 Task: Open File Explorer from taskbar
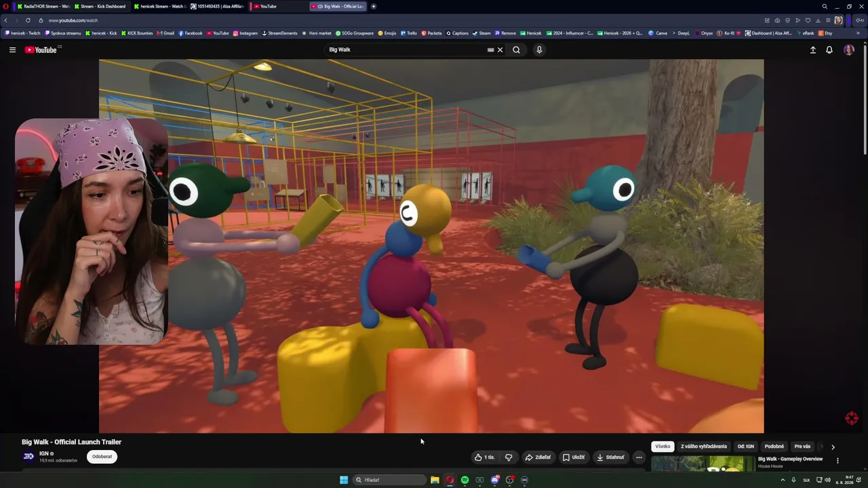(435, 480)
